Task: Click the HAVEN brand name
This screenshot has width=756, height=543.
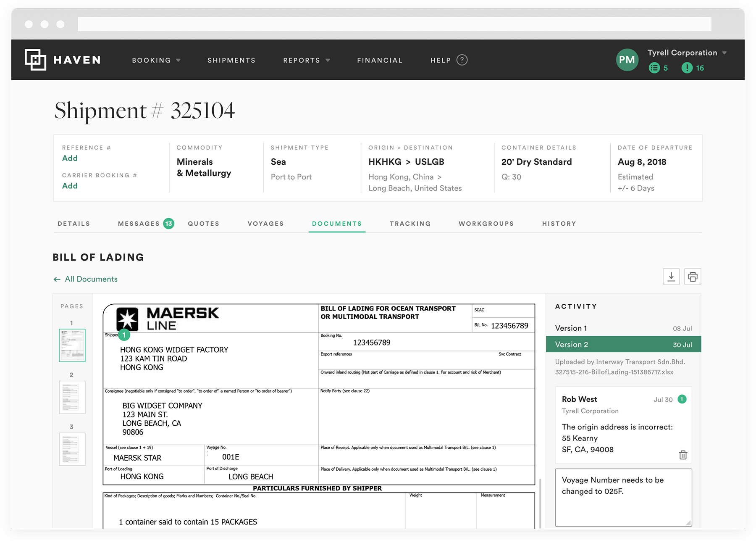Action: click(77, 60)
